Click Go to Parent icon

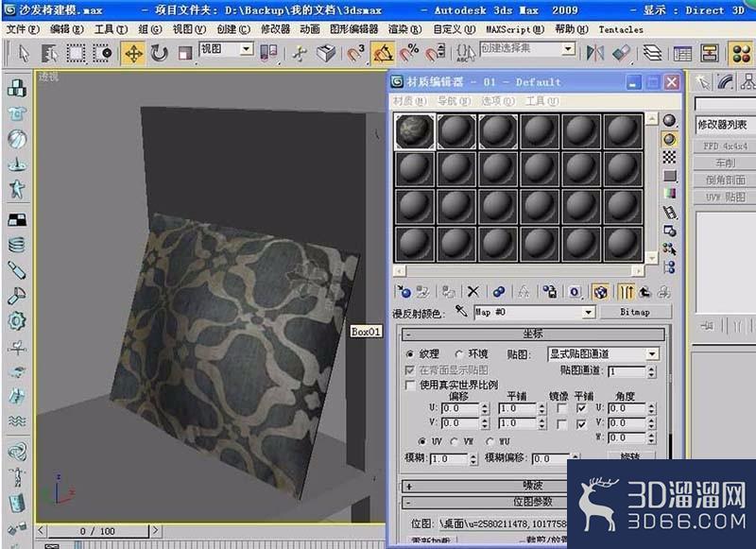pos(644,292)
